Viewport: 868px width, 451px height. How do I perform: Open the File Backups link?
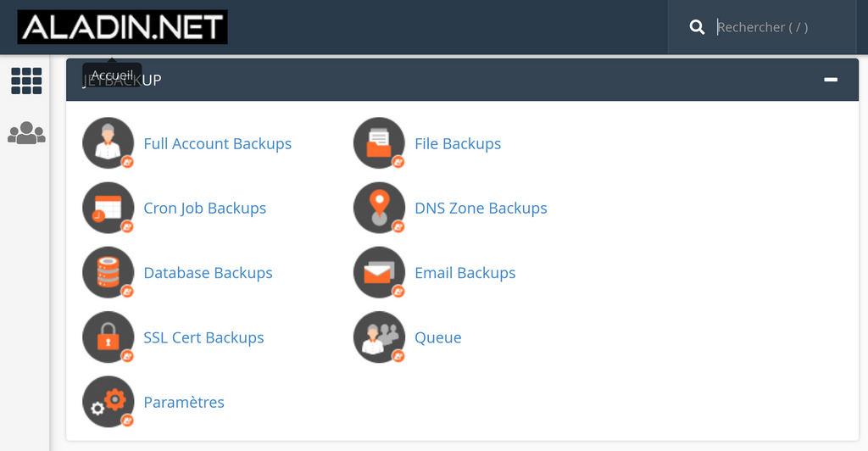click(458, 144)
